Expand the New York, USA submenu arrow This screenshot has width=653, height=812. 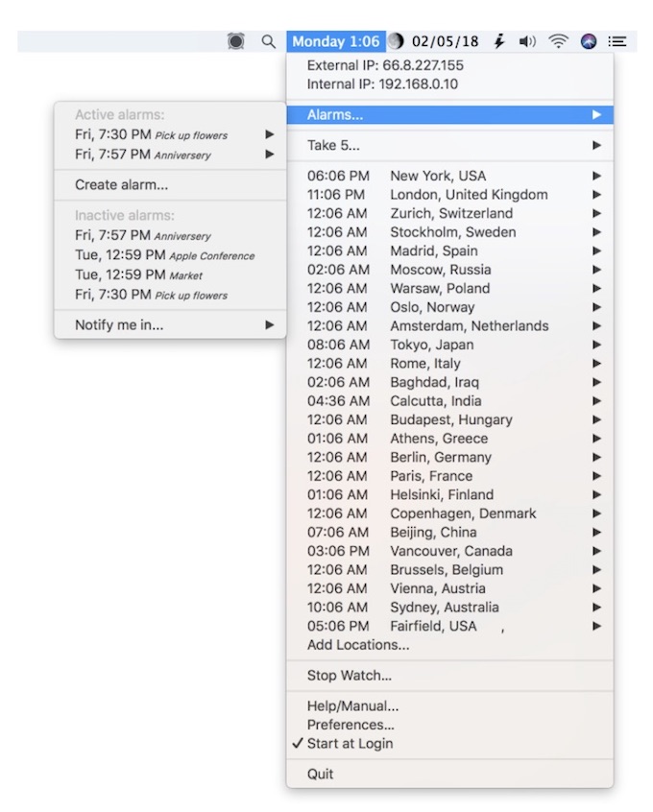[596, 176]
